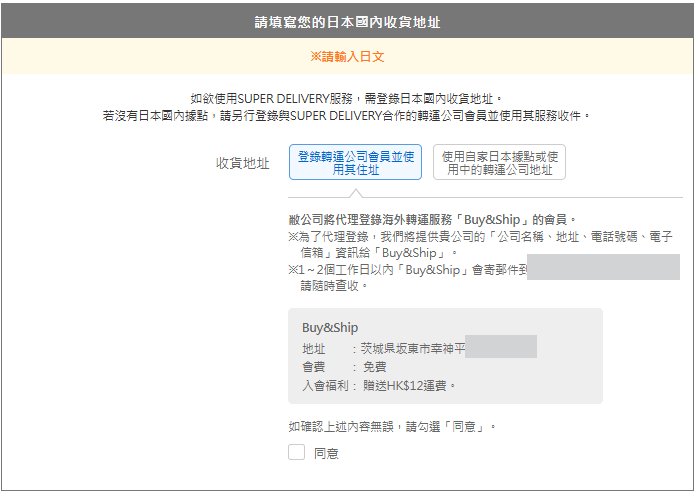Click the 收貨地址 field label
Image resolution: width=696 pixels, height=494 pixels.
click(242, 163)
